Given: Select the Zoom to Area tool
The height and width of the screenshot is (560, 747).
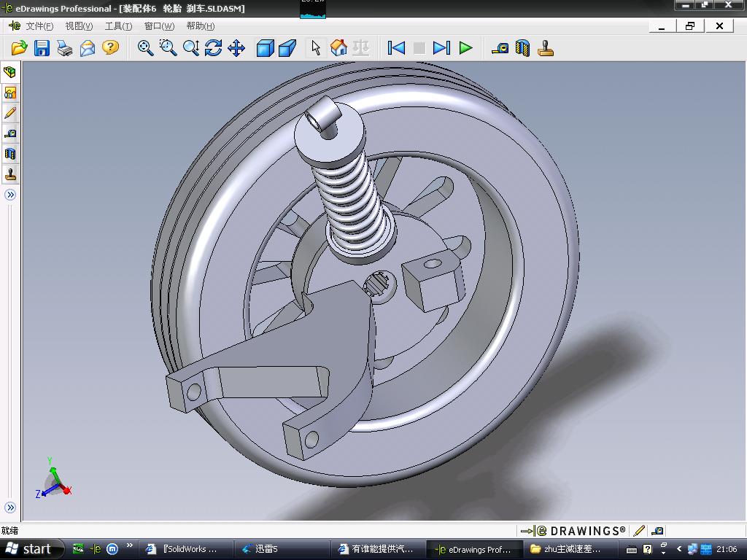Looking at the screenshot, I should tap(169, 48).
